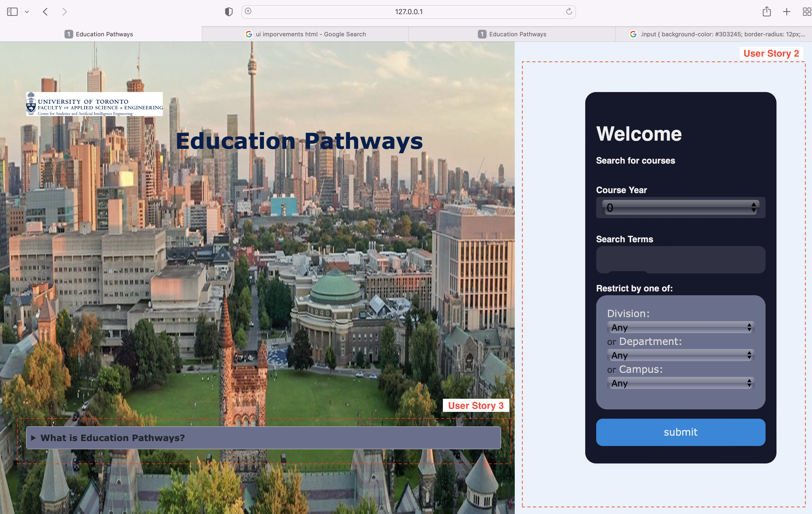The width and height of the screenshot is (812, 514).
Task: Click the Search Terms input field
Action: click(680, 259)
